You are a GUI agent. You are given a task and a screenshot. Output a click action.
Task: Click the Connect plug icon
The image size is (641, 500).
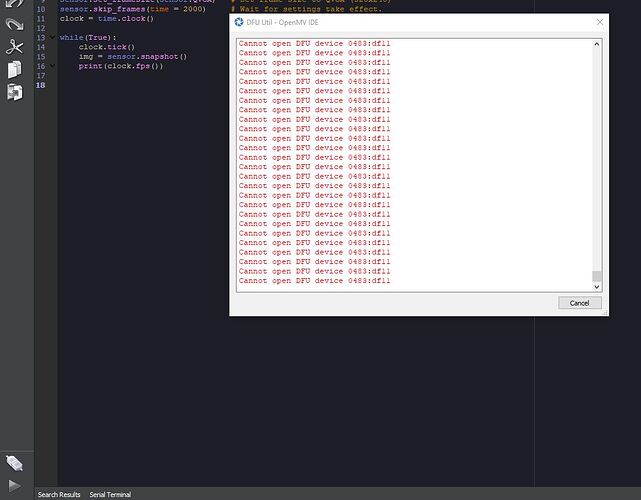pyautogui.click(x=14, y=464)
